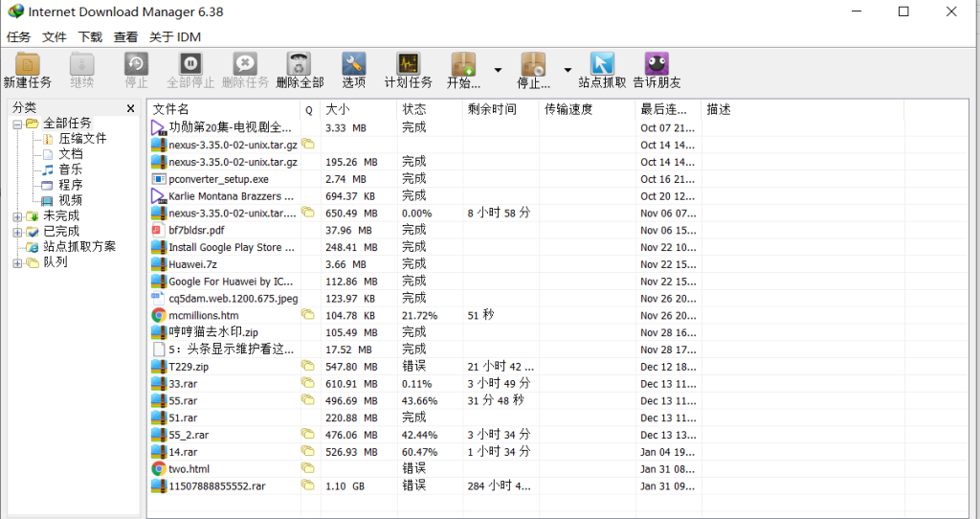Click the 开始... start queue icon
Viewport: 980px width, 519px height.
pyautogui.click(x=464, y=64)
